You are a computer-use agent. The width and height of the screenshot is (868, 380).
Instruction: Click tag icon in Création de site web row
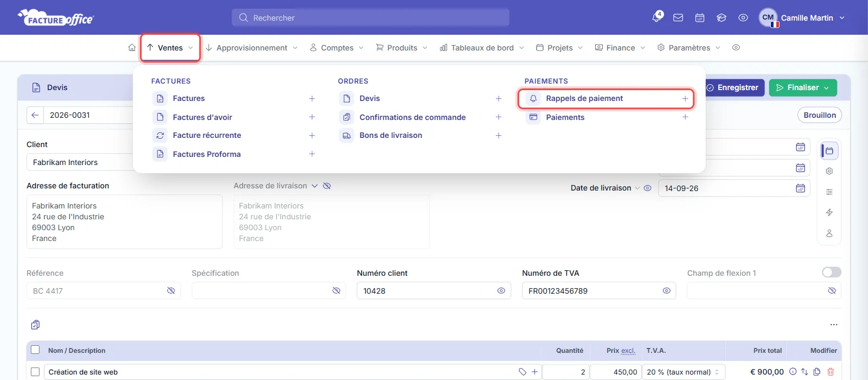(522, 372)
